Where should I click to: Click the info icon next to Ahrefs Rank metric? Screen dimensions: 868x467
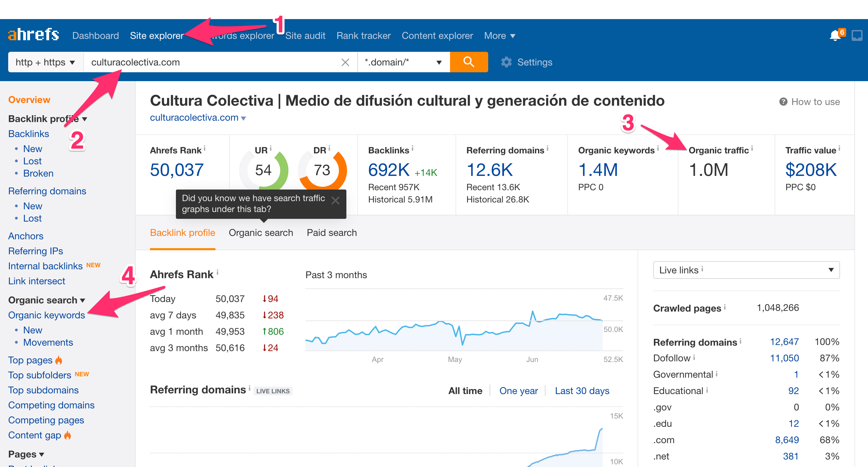coord(205,148)
